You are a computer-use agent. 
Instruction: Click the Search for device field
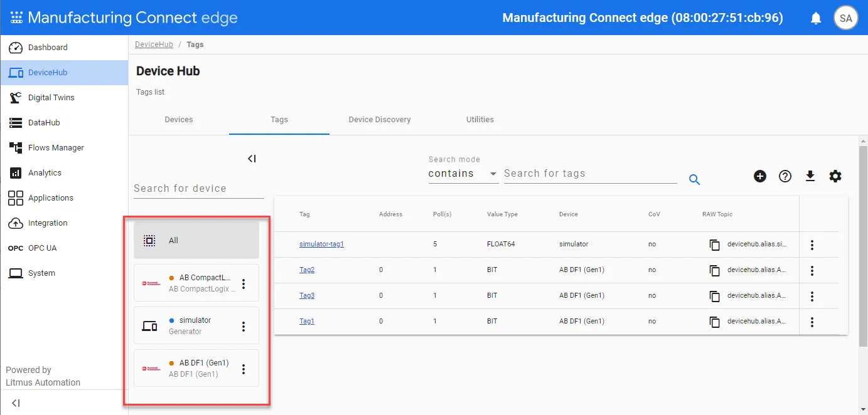pos(199,188)
